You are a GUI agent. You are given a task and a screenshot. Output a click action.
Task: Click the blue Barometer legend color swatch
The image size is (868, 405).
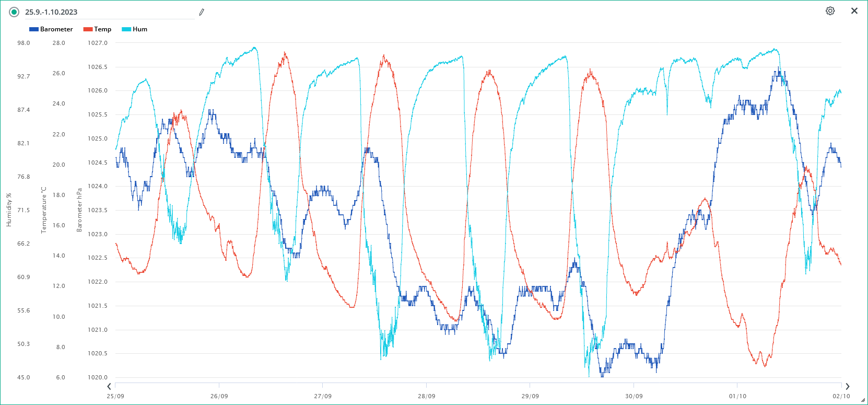(x=34, y=29)
